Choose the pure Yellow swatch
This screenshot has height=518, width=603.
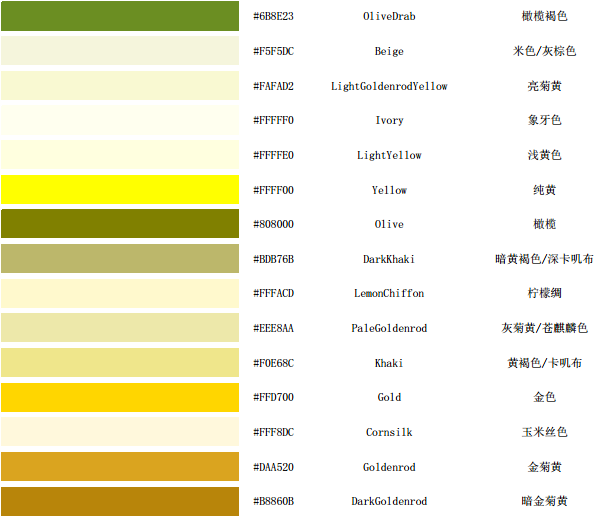pyautogui.click(x=120, y=190)
